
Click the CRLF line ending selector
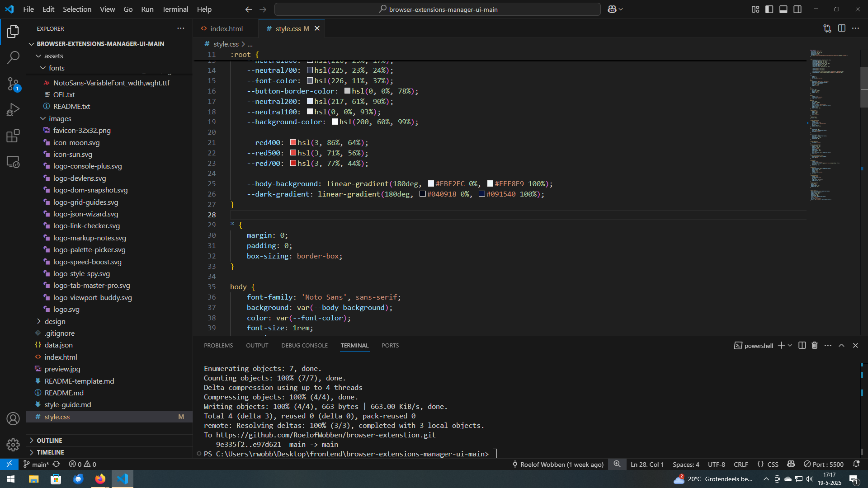741,465
